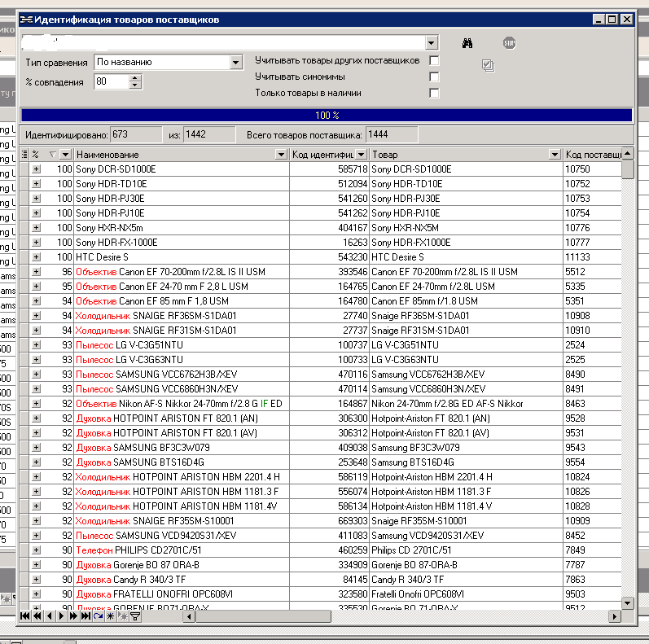Open the supplier selection combo box
Image resolution: width=649 pixels, height=644 pixels.
tap(431, 42)
